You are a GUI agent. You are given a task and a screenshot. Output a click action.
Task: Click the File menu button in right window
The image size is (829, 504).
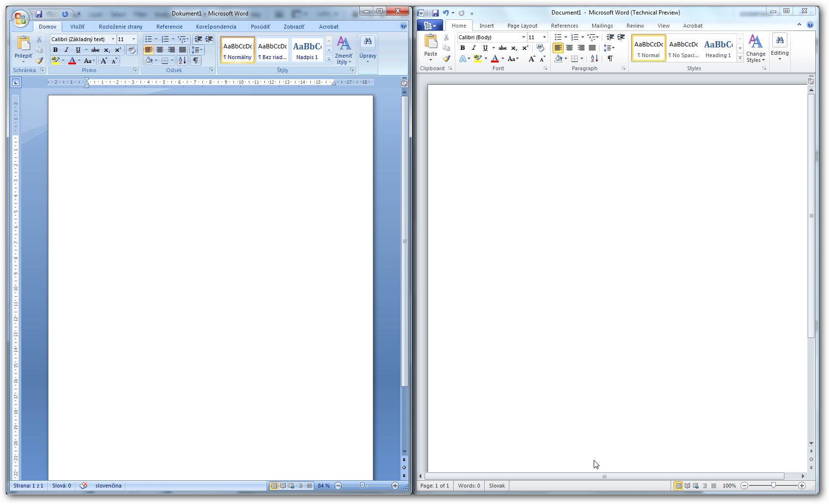pyautogui.click(x=430, y=26)
